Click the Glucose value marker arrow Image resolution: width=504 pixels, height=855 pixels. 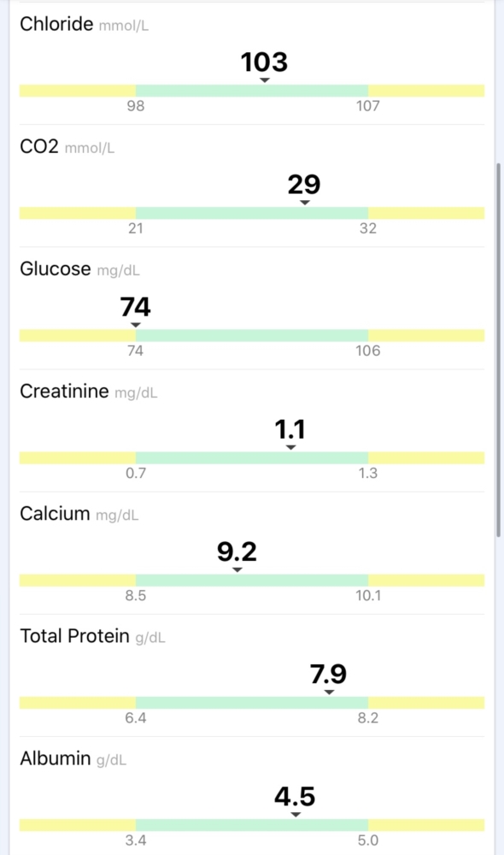click(136, 325)
